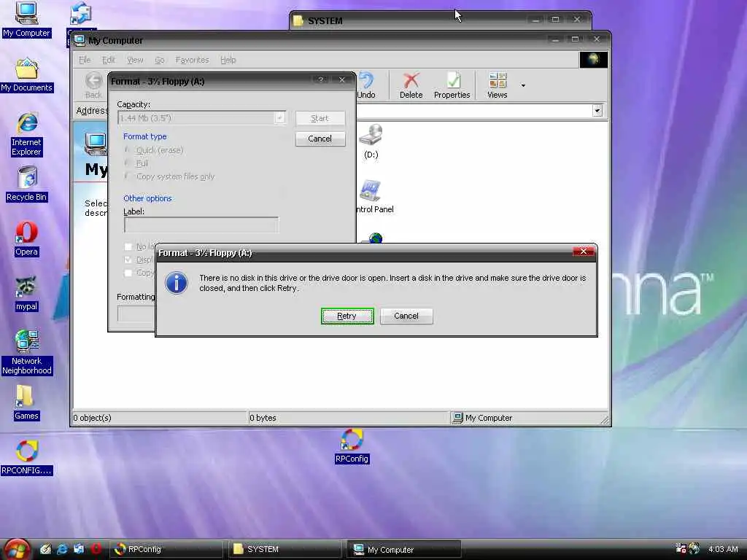Select the Games folder desktop icon
The width and height of the screenshot is (747, 560).
[x=26, y=403]
